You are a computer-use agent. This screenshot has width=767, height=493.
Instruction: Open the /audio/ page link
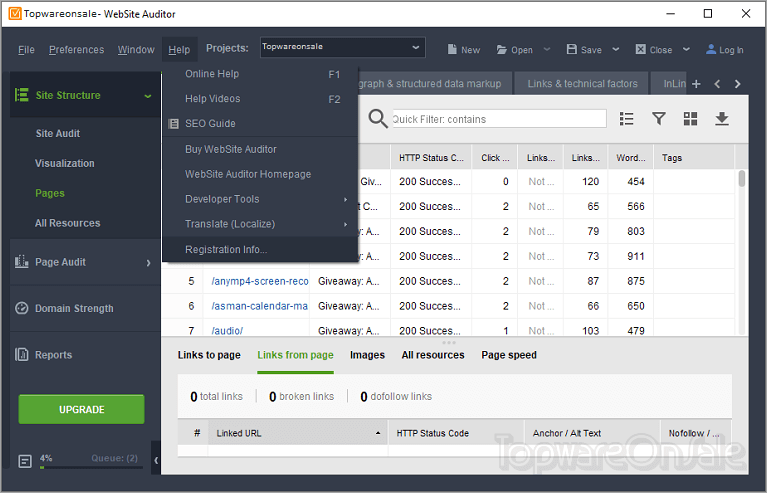tap(227, 331)
